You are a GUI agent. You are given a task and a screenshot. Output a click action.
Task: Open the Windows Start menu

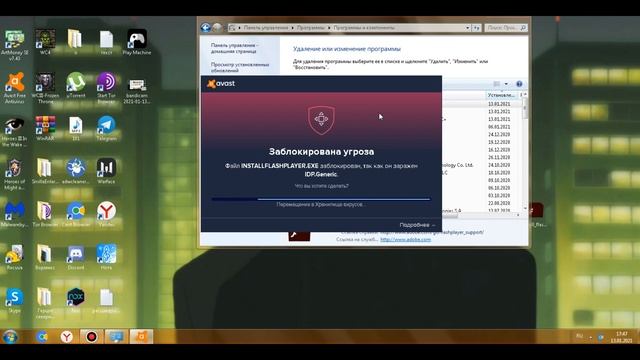(x=10, y=337)
